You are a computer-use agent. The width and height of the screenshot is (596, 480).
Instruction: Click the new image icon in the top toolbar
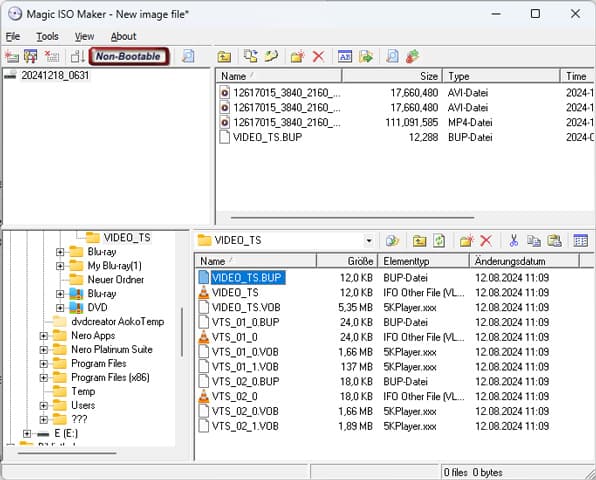tap(12, 57)
